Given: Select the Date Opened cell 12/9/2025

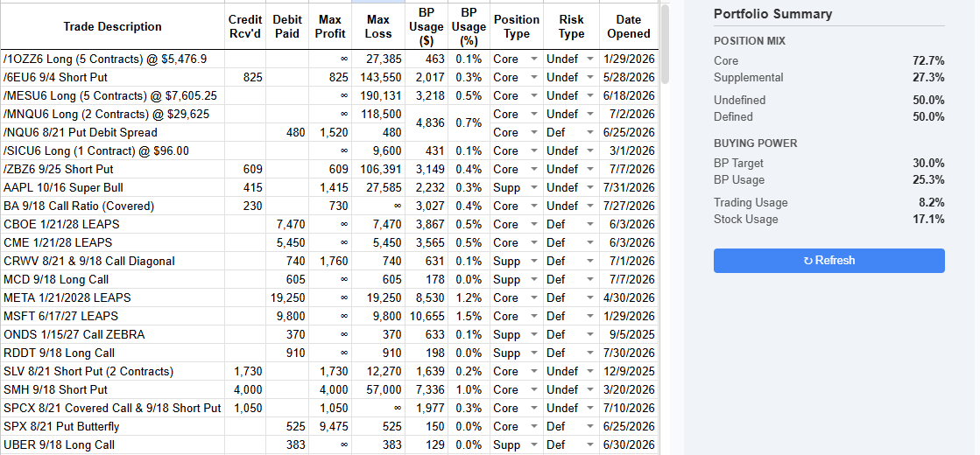Looking at the screenshot, I should click(x=629, y=371).
